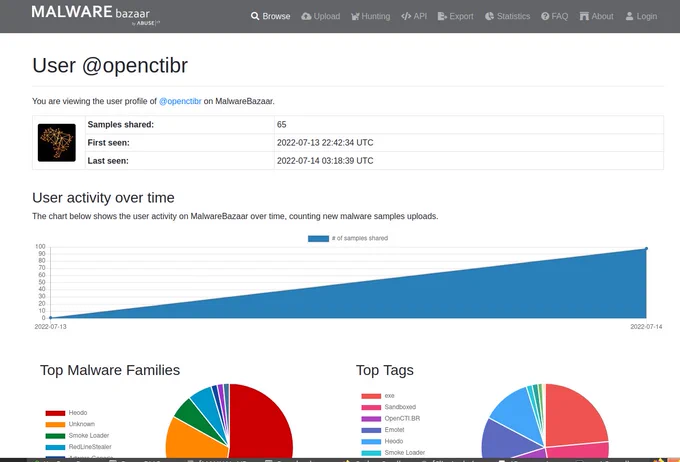The image size is (680, 462).
Task: Toggle the Unknown family legend entry
Action: [x=70, y=424]
